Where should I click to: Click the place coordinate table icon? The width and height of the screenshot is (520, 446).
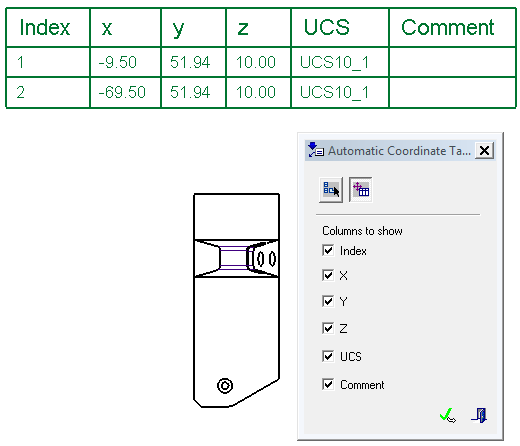coord(360,190)
